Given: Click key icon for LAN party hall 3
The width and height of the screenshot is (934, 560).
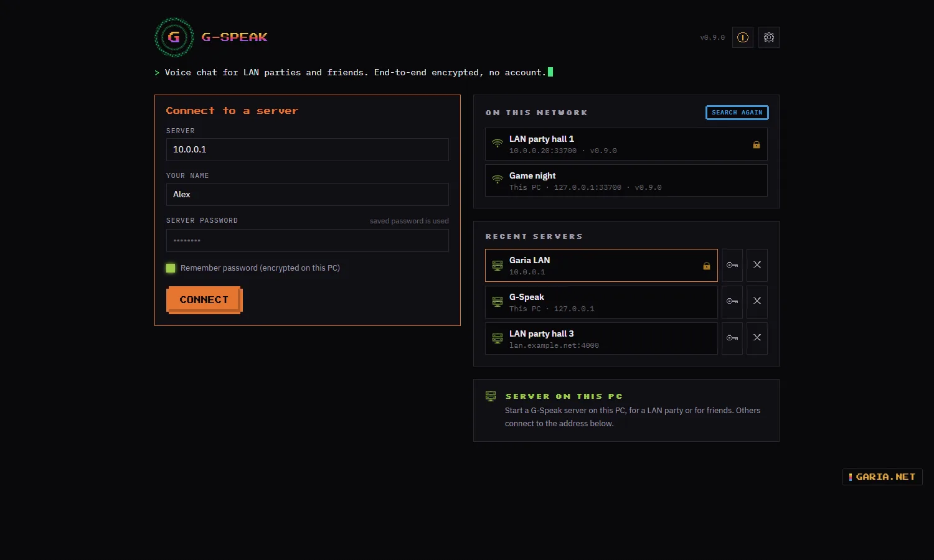Looking at the screenshot, I should (732, 338).
